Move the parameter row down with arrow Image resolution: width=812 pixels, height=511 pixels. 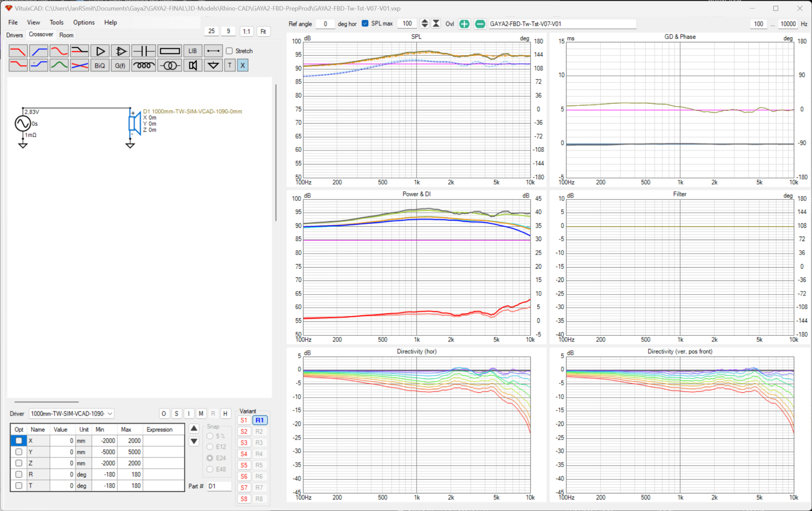point(194,441)
